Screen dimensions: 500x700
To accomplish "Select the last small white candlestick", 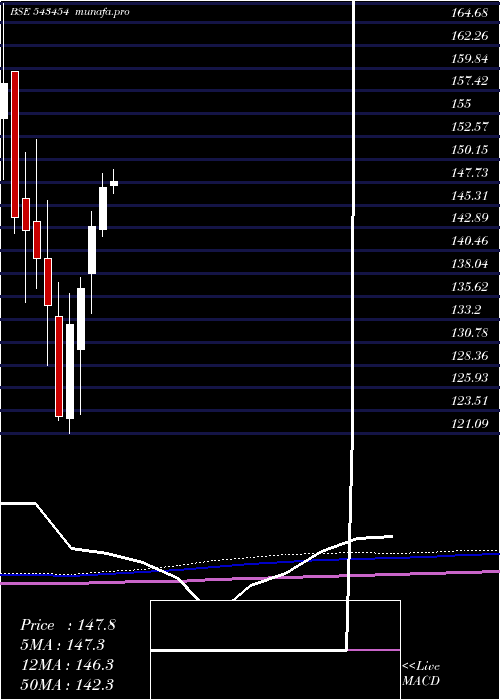I will coord(114,183).
